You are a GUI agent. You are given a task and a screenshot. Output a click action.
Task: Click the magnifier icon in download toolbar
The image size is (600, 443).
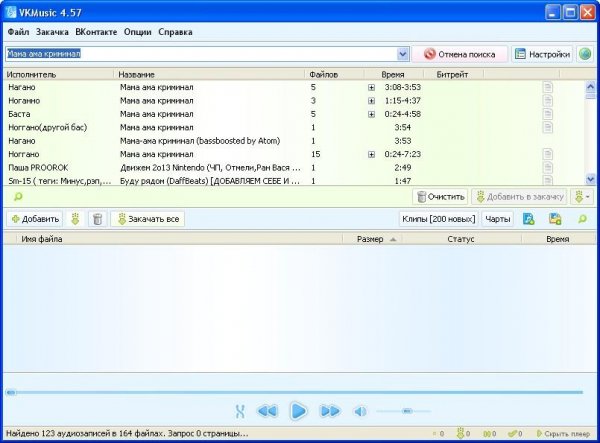[582, 219]
